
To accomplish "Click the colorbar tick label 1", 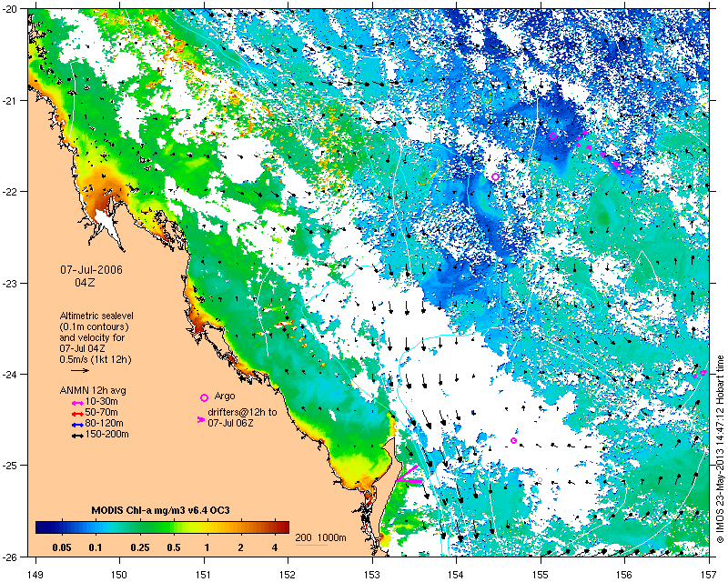I will tap(207, 547).
